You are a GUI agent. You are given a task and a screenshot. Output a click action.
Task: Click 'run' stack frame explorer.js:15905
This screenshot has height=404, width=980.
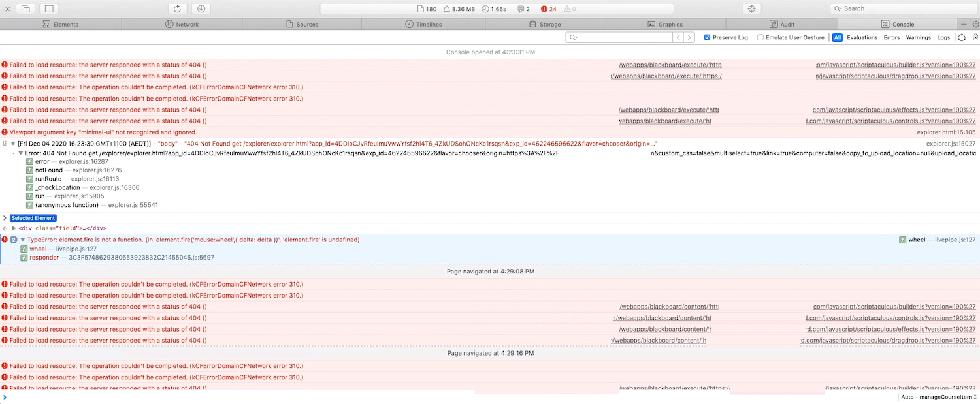tap(65, 196)
